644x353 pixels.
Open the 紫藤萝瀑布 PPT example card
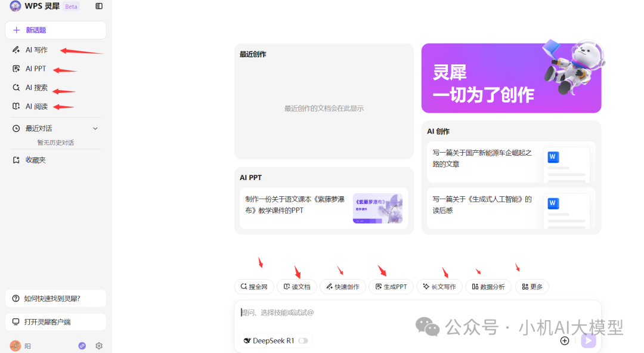point(324,208)
